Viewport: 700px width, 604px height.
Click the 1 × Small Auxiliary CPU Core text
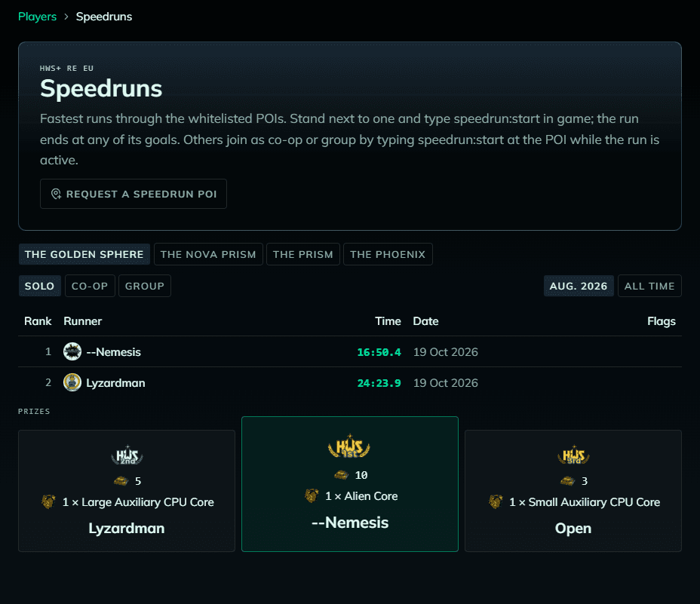point(585,502)
